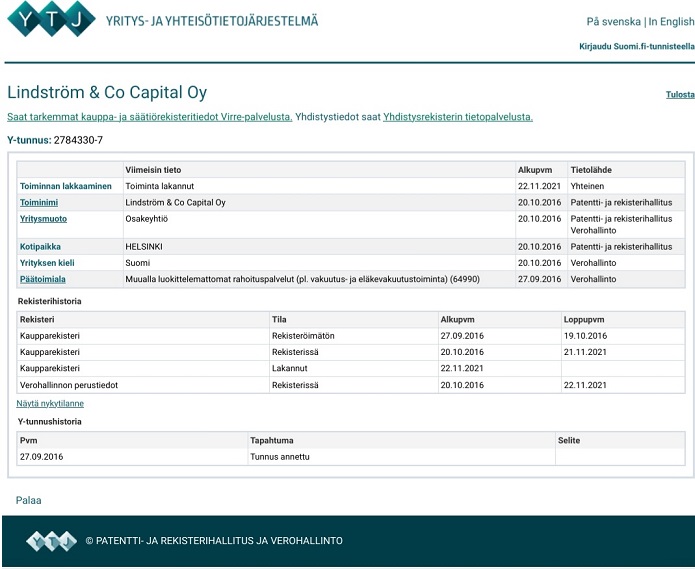Click the 'Rekisterihistoria' section heading
This screenshot has width=695, height=569.
50,301
